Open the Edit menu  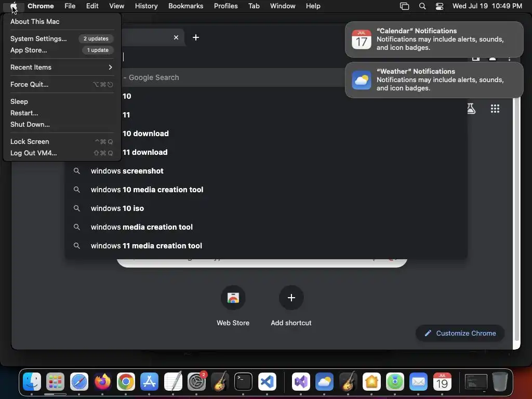92,6
